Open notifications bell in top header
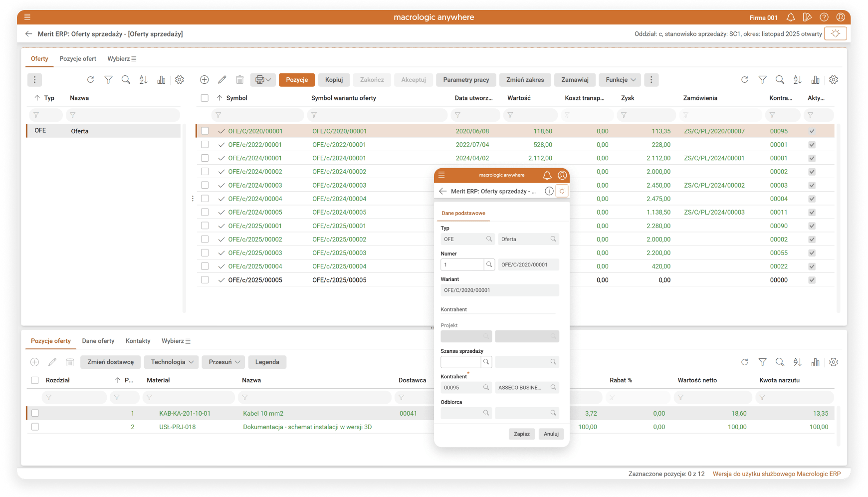This screenshot has height=497, width=868. click(791, 17)
